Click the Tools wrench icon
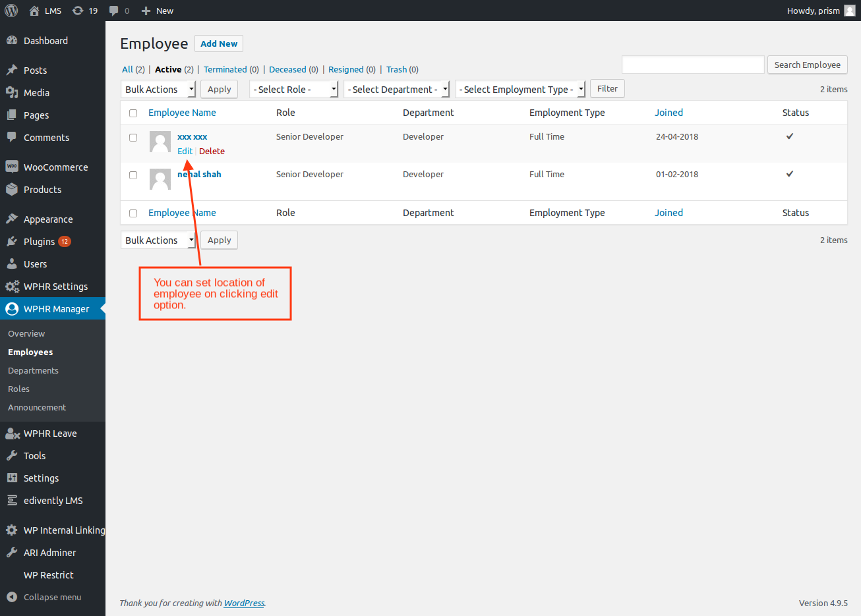861x616 pixels. 12,455
